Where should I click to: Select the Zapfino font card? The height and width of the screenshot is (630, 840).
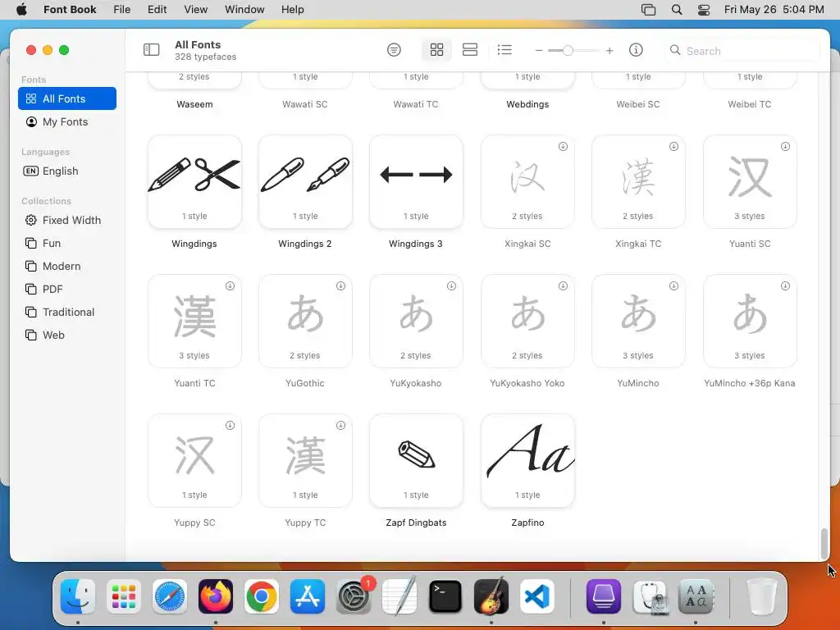[527, 461]
